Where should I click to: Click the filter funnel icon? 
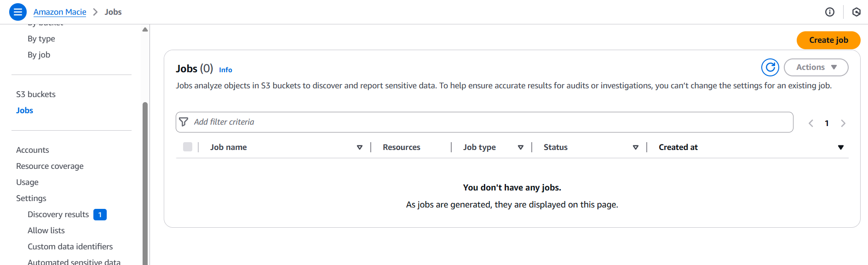[x=184, y=122]
